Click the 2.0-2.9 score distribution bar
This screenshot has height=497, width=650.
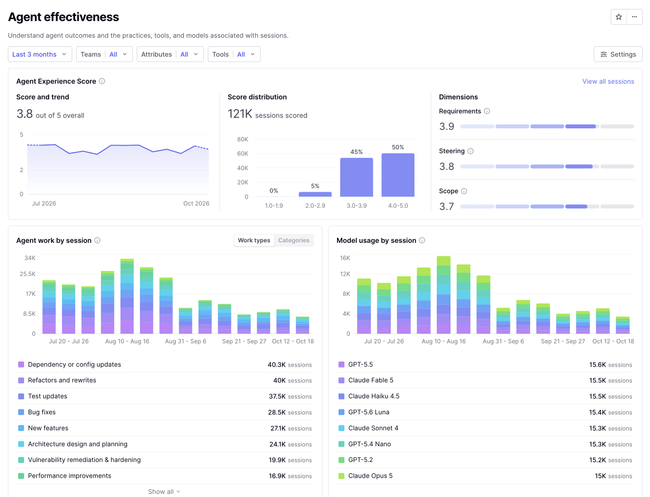coord(315,194)
